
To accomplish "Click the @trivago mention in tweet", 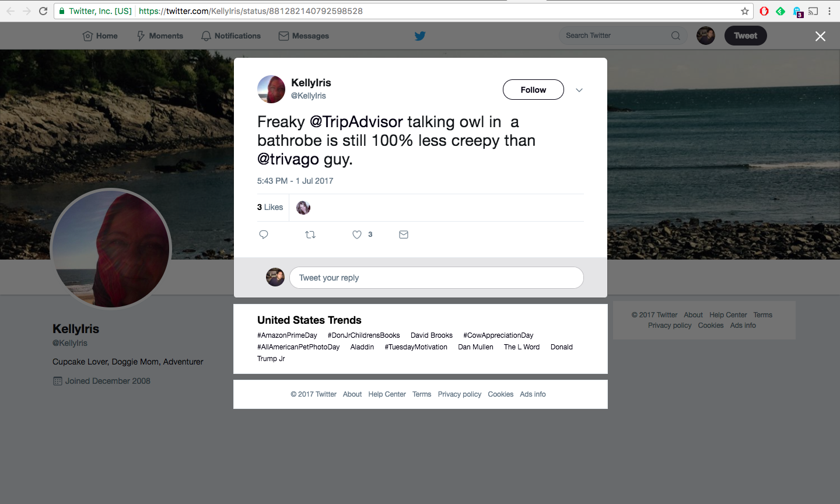I will click(x=288, y=159).
